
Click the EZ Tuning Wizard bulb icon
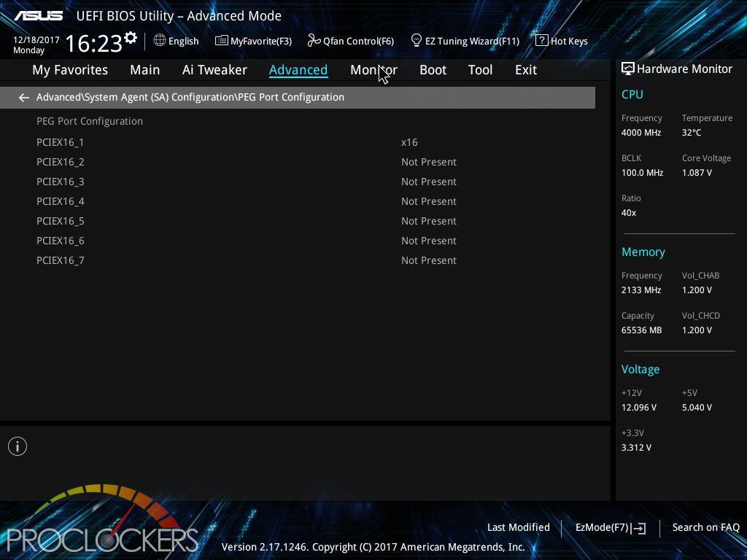coord(417,41)
